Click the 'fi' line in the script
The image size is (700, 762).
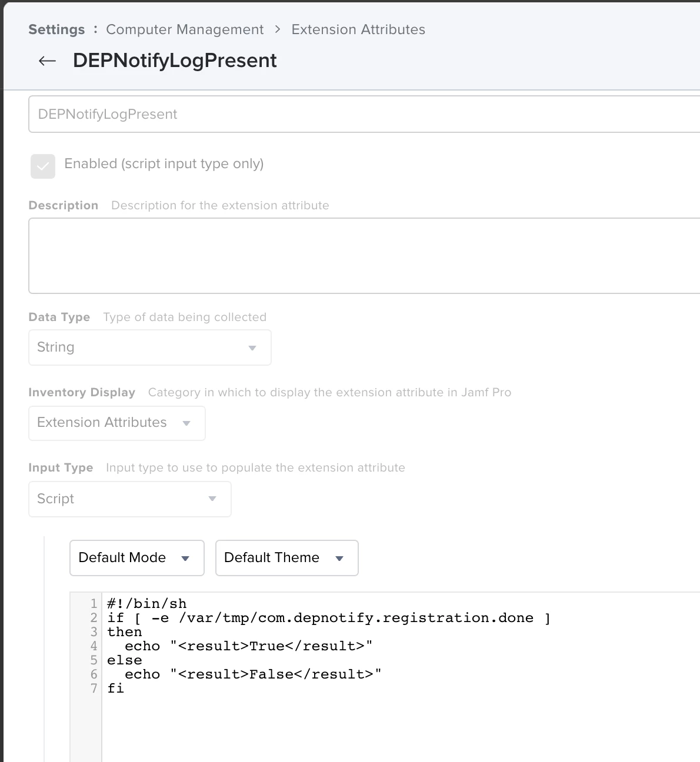[116, 689]
